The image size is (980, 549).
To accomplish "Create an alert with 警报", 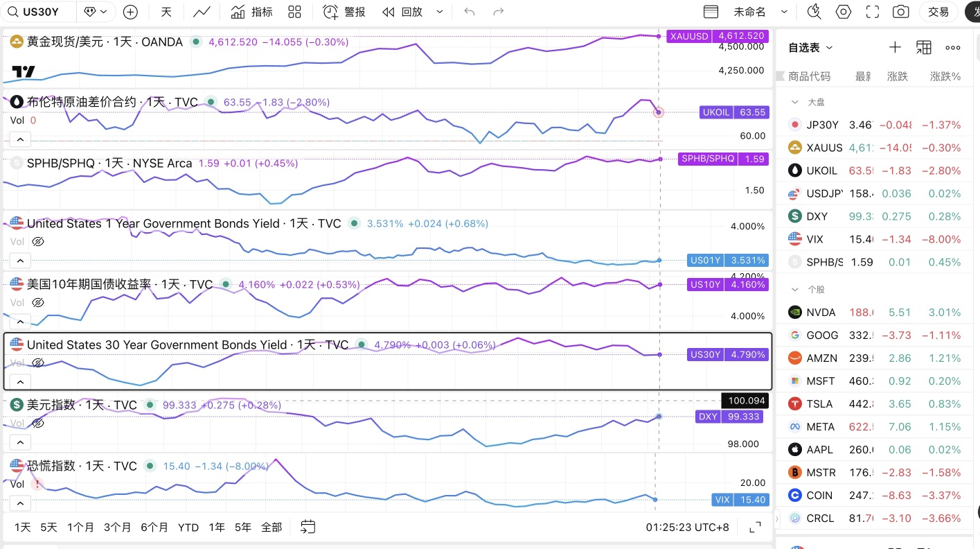I will point(344,12).
